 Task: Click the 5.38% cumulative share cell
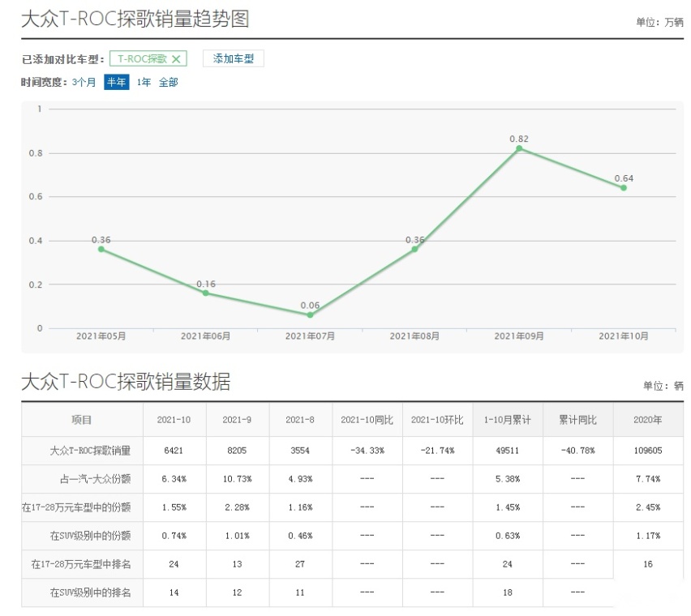coord(507,479)
